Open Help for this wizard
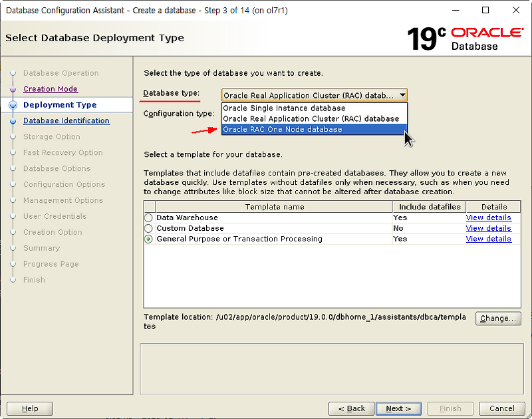Image resolution: width=532 pixels, height=419 pixels. click(x=29, y=408)
